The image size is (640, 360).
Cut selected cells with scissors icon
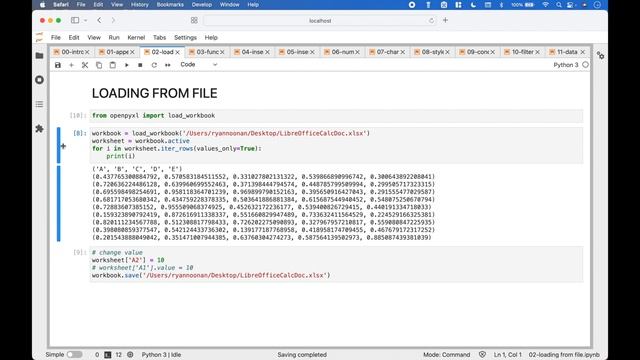pos(85,65)
